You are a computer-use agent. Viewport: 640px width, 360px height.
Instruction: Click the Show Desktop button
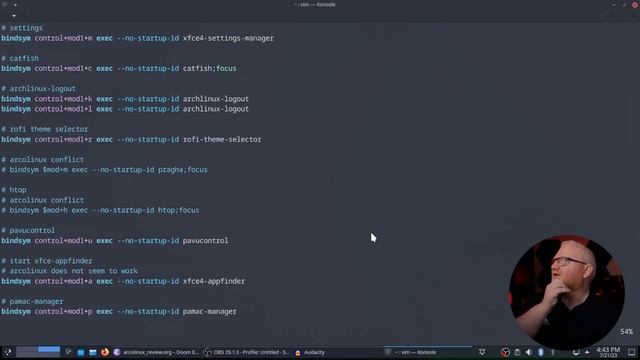631,352
